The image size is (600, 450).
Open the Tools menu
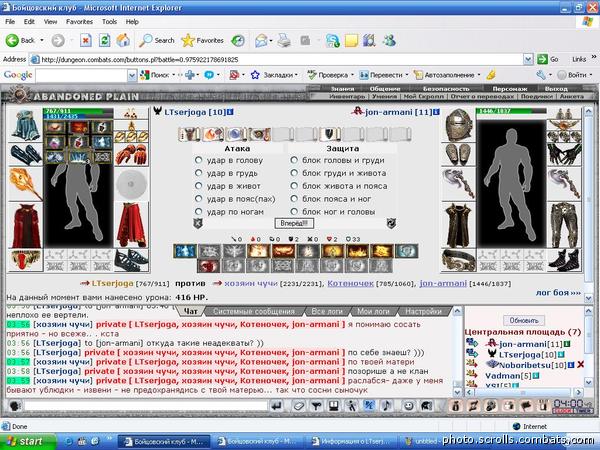coord(109,22)
